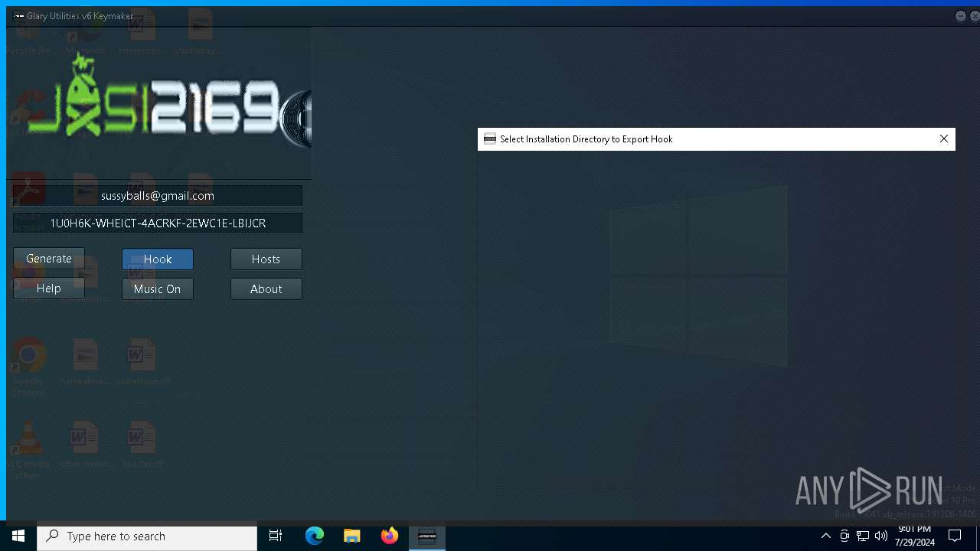Open the Windows Start menu
The image size is (980, 551).
(18, 536)
